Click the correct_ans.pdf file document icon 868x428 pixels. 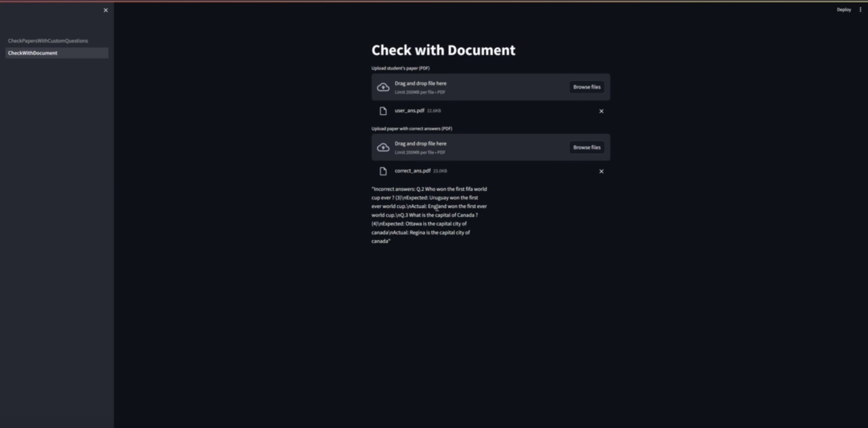[383, 171]
